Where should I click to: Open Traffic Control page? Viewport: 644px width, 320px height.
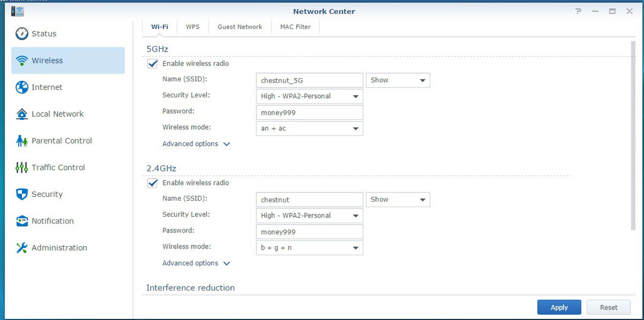[x=68, y=167]
